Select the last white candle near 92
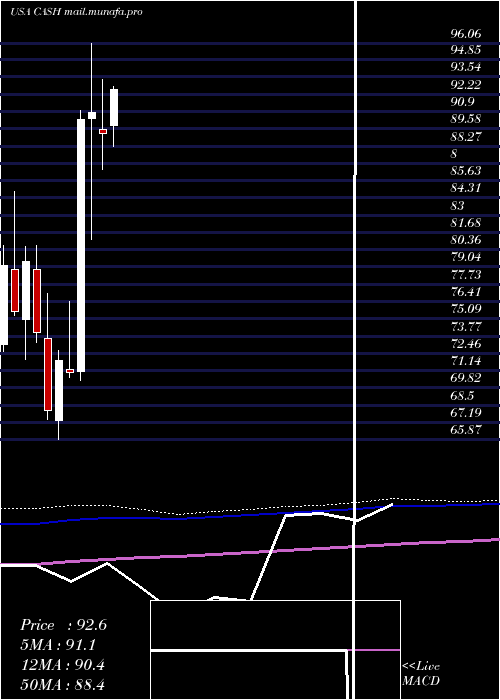The image size is (500, 700). [x=114, y=108]
